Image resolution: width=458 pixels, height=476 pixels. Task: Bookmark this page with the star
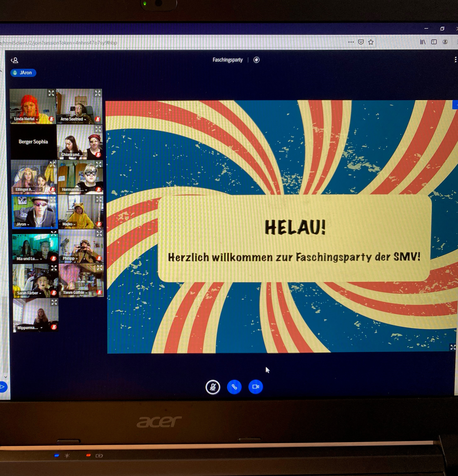[x=371, y=42]
